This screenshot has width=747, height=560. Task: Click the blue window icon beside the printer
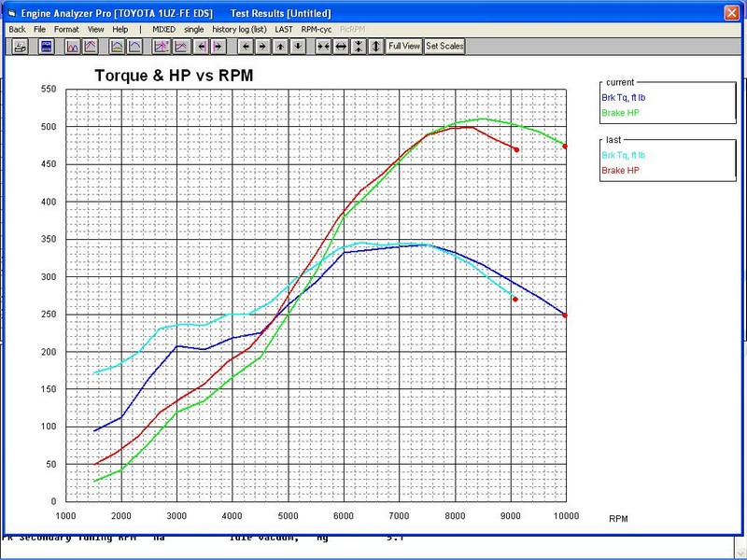(x=46, y=46)
